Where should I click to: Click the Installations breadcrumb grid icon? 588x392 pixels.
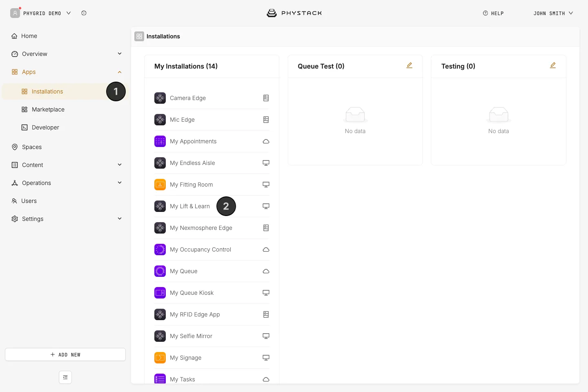[x=139, y=36]
